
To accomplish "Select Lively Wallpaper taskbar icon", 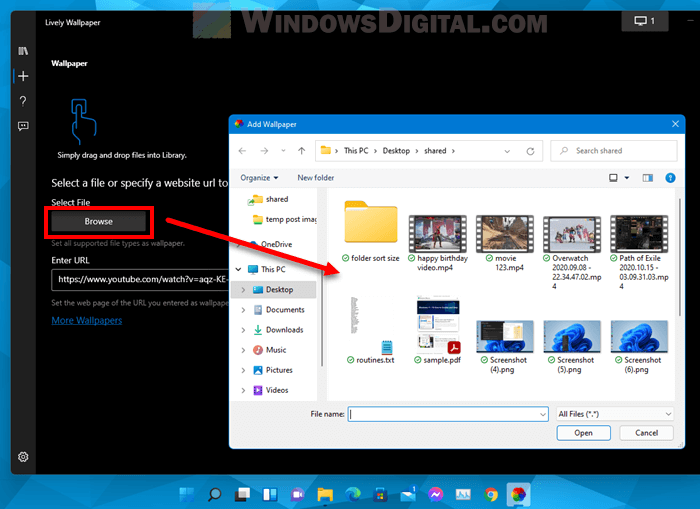I will coord(518,494).
